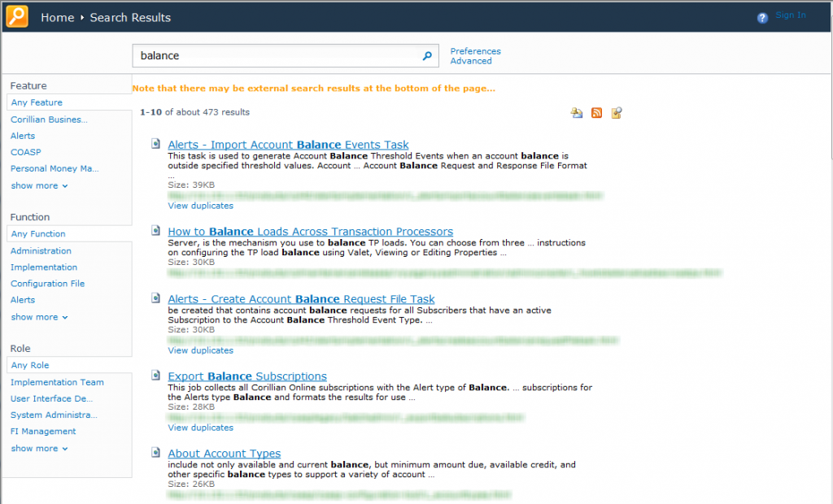This screenshot has width=833, height=504.
Task: Open Alerts - Create Account Balance Request File Task
Action: pos(301,299)
